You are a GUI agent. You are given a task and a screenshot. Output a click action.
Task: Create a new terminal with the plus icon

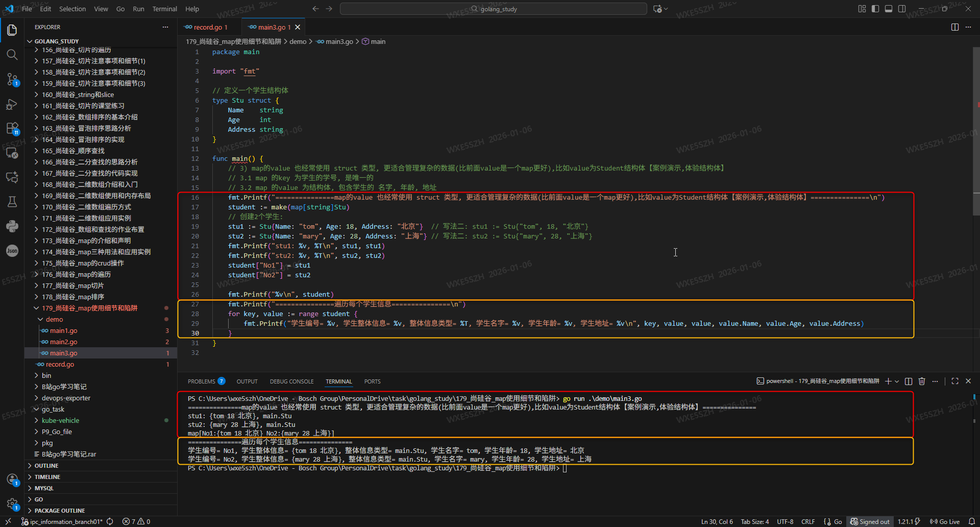point(888,381)
